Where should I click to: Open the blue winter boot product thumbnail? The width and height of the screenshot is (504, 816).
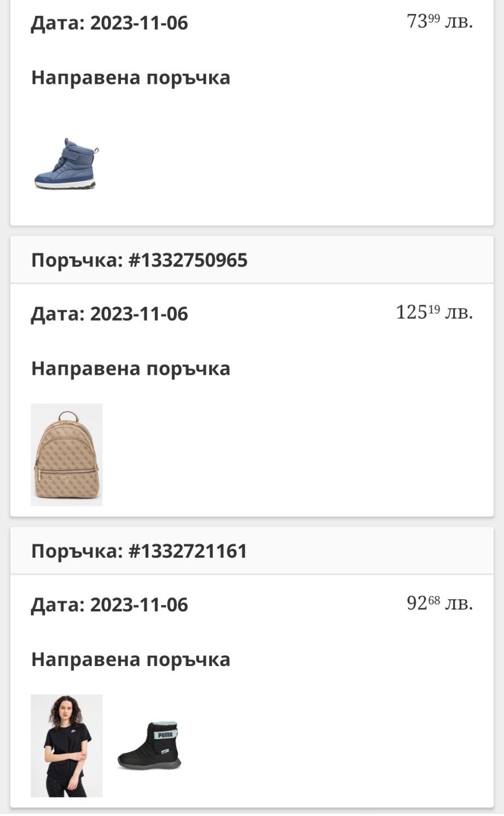[x=66, y=164]
